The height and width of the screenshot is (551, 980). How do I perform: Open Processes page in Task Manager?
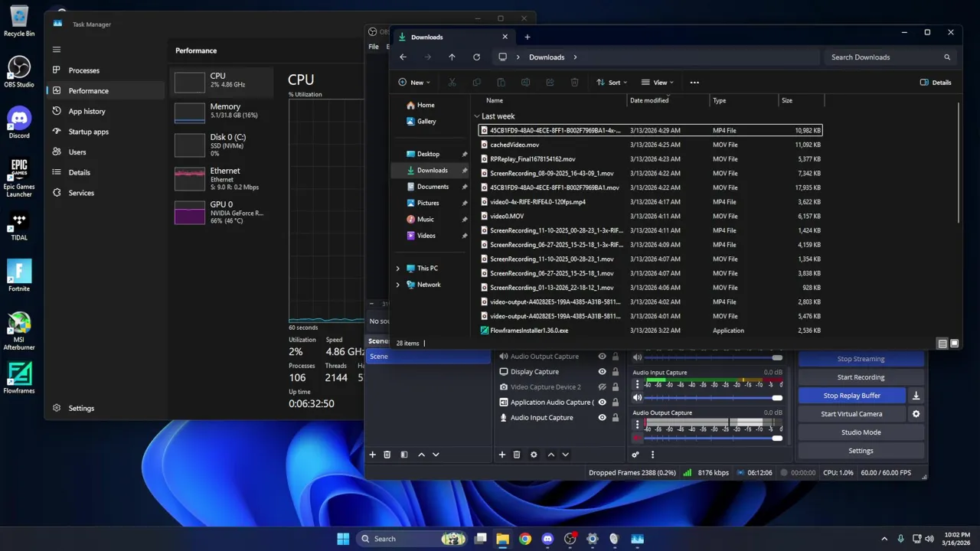106,70
